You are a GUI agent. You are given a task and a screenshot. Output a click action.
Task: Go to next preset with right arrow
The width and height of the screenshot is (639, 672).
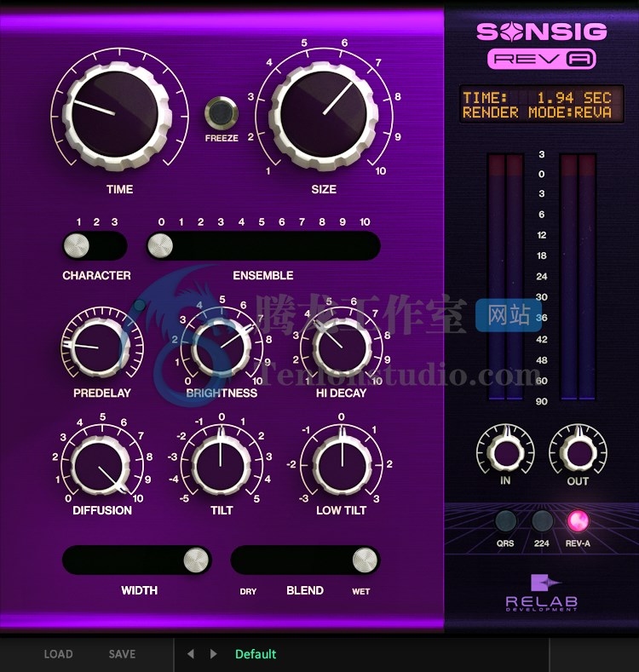(213, 654)
